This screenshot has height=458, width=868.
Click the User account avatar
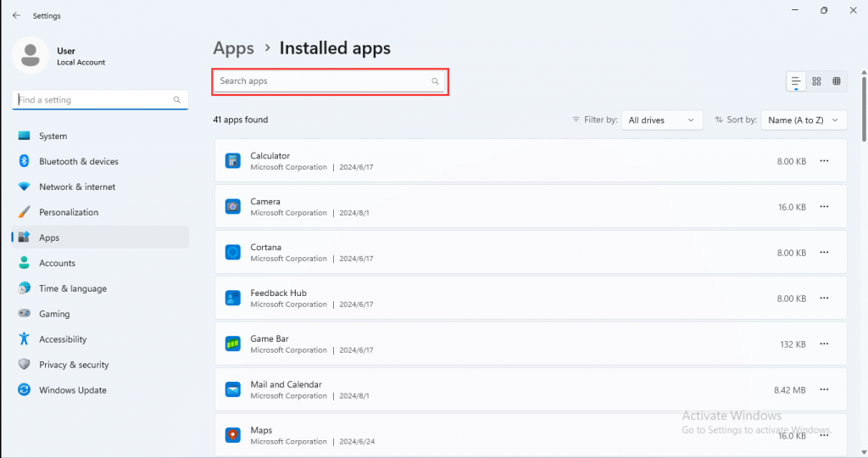click(x=31, y=55)
